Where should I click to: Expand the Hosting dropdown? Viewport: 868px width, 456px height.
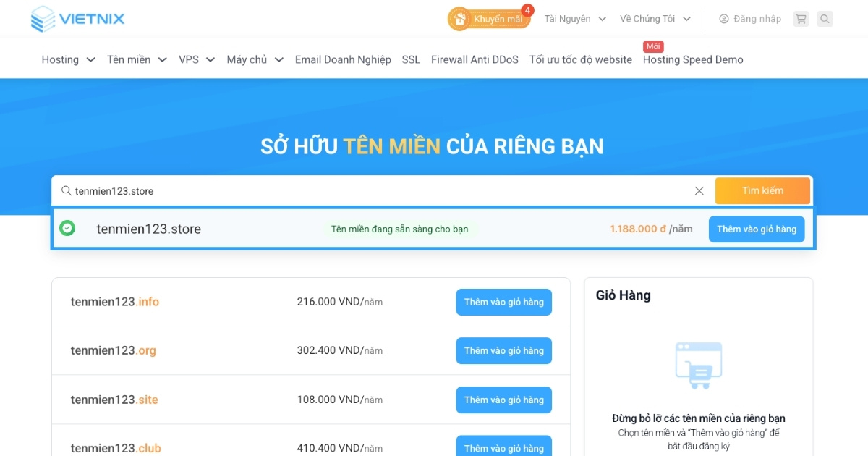68,59
